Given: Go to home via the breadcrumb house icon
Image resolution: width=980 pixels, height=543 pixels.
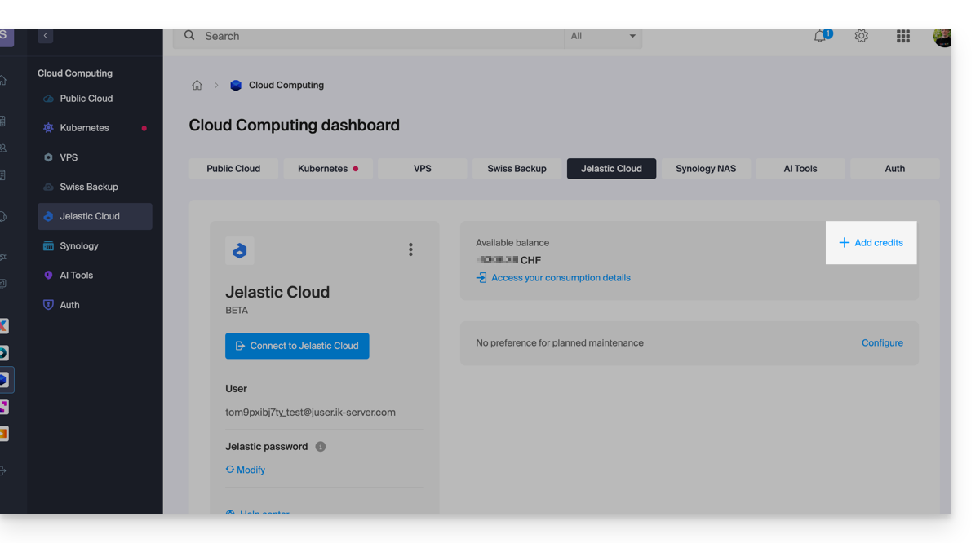Looking at the screenshot, I should [x=197, y=85].
